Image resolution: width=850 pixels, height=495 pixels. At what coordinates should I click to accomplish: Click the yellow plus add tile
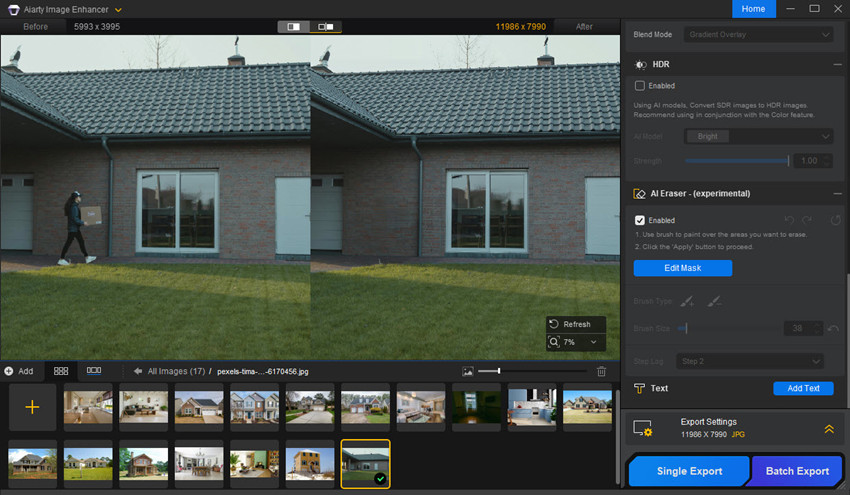33,407
